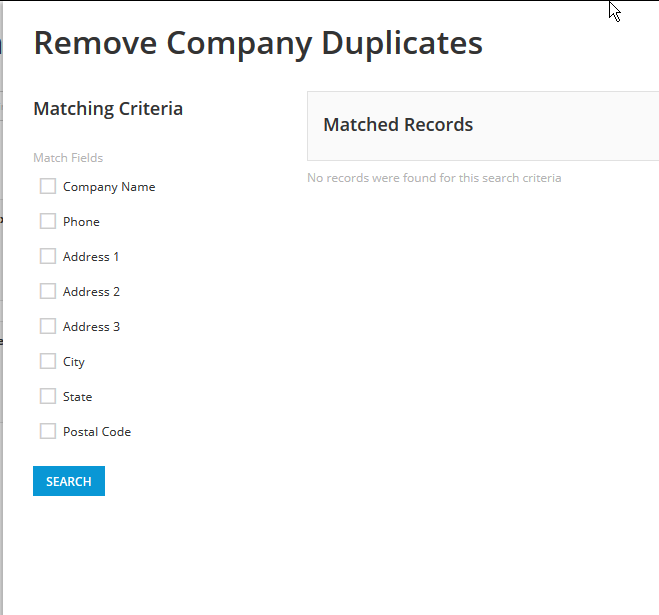659x615 pixels.
Task: Enable the Phone match checkbox
Action: click(47, 221)
